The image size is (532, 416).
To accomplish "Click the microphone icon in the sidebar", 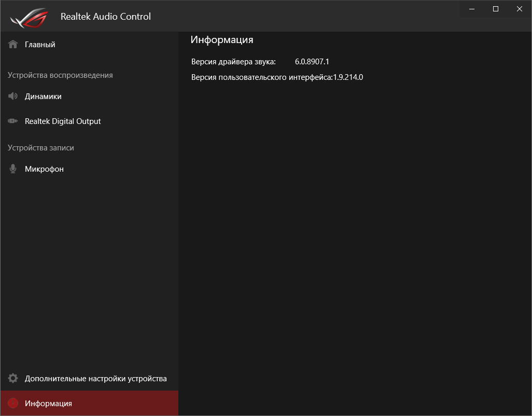I will 13,169.
